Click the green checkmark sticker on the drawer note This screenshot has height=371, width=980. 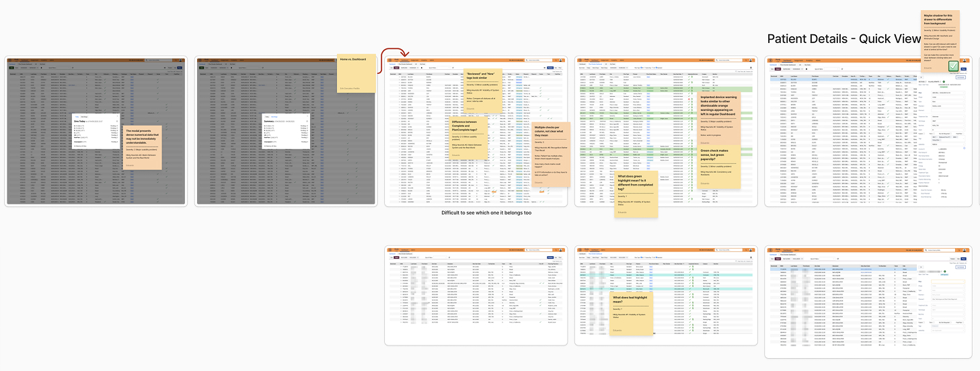pos(954,67)
